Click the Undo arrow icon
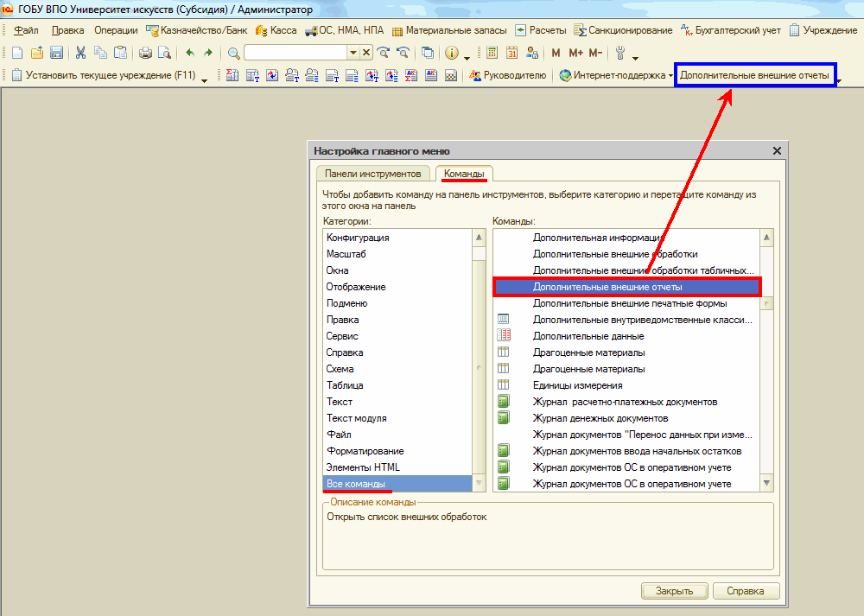The image size is (864, 616). (x=190, y=53)
